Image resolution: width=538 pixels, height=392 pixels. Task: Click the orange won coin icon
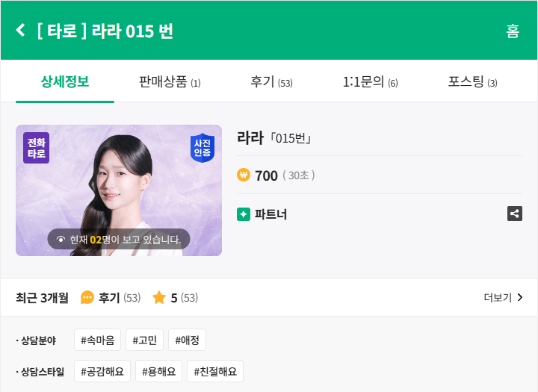244,175
